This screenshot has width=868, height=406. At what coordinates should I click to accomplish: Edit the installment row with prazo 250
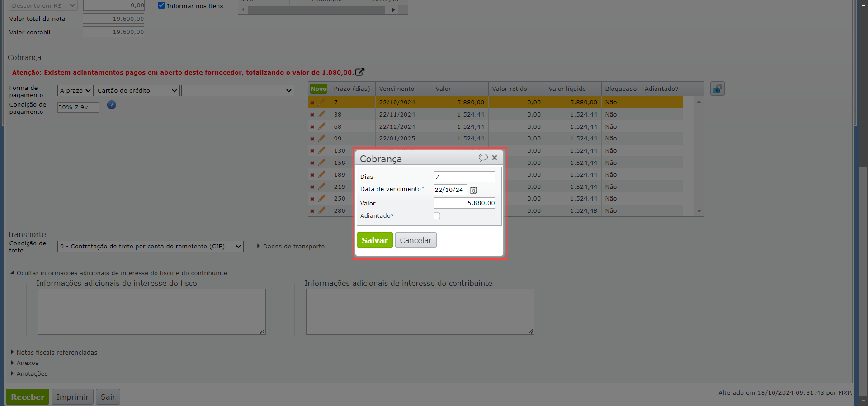322,198
